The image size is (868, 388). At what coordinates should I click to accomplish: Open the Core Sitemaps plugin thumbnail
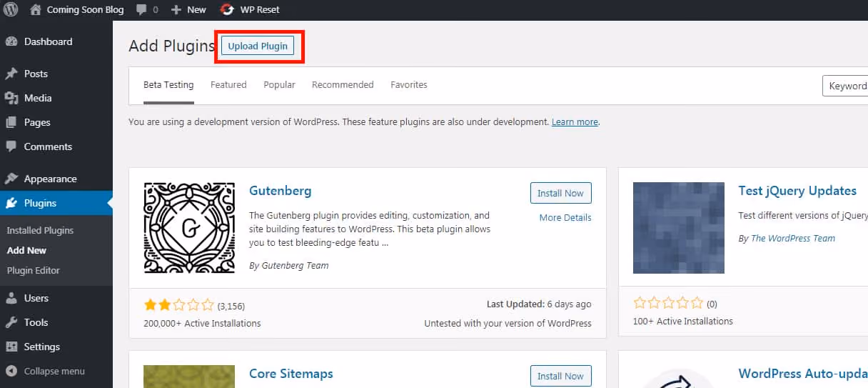click(x=189, y=377)
